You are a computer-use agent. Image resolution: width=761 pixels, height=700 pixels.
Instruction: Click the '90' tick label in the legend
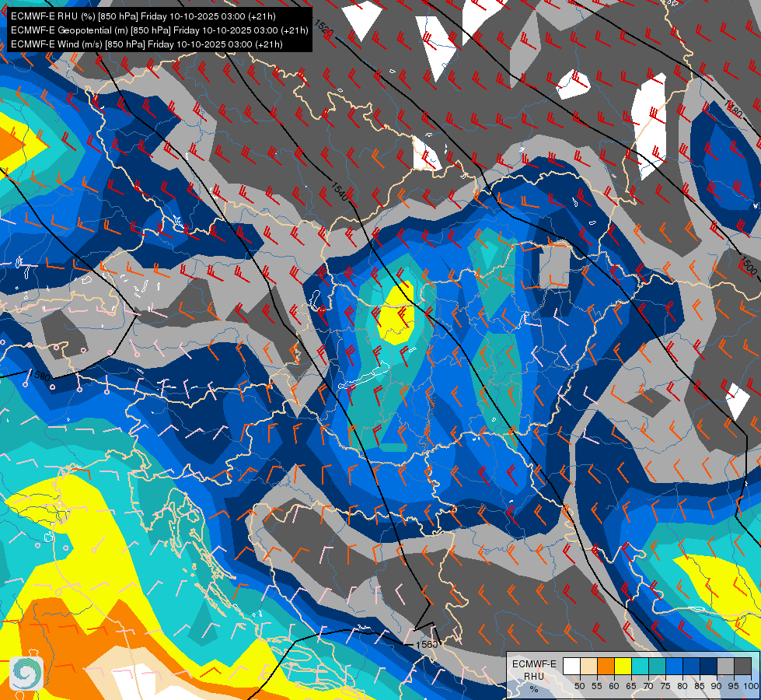pyautogui.click(x=717, y=686)
